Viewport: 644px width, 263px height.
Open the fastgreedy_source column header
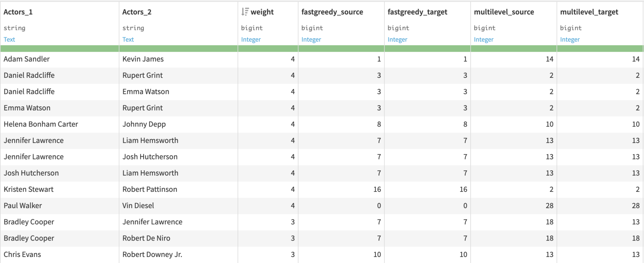(332, 12)
